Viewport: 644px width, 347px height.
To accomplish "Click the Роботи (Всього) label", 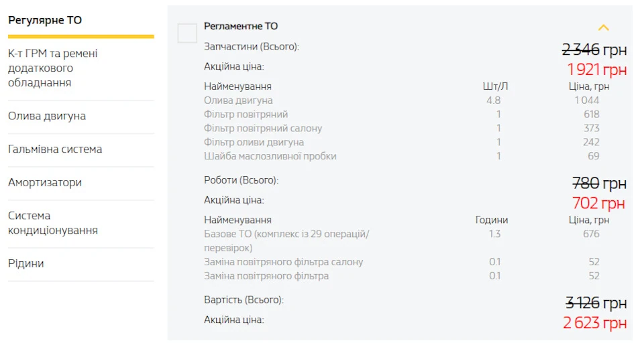I will (x=241, y=180).
